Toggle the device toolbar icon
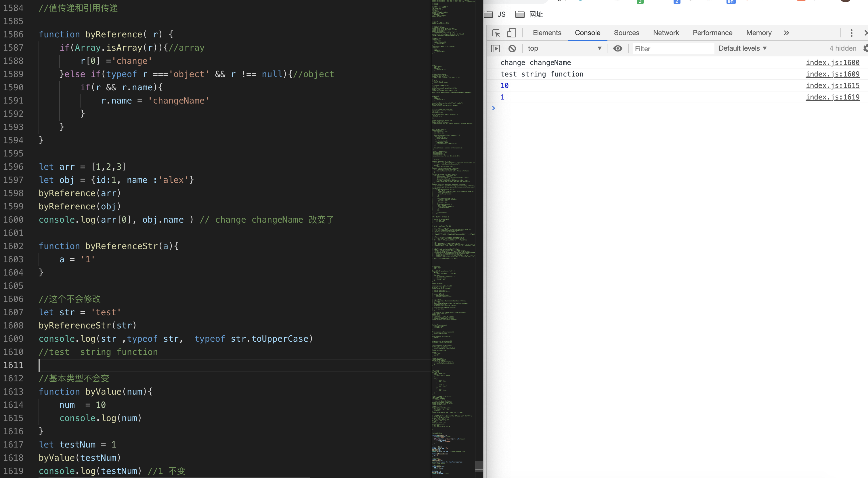The height and width of the screenshot is (478, 868). 511,33
